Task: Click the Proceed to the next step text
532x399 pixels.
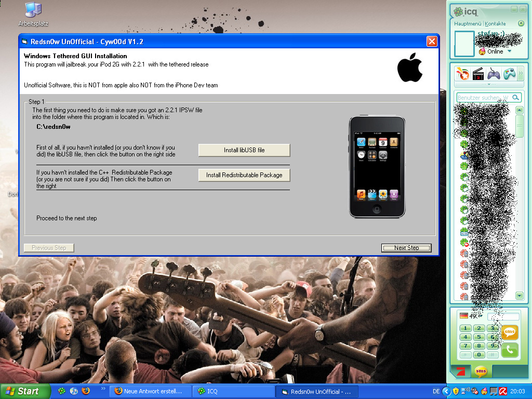Action: tap(66, 218)
